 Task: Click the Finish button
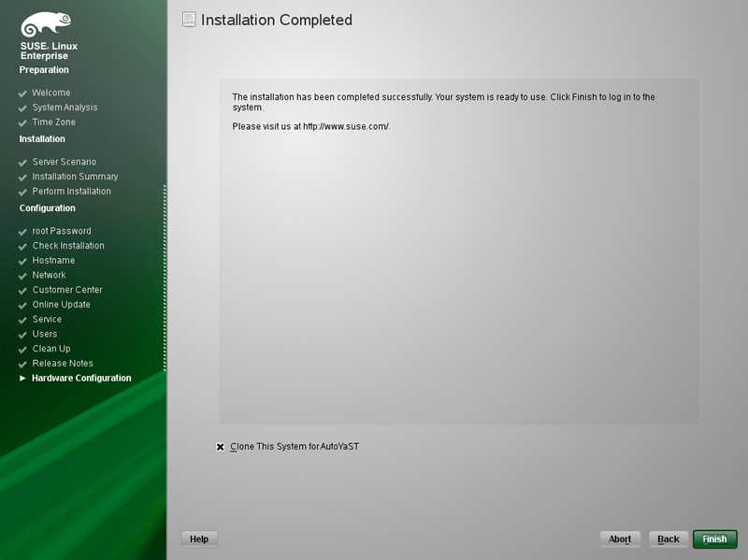(714, 539)
